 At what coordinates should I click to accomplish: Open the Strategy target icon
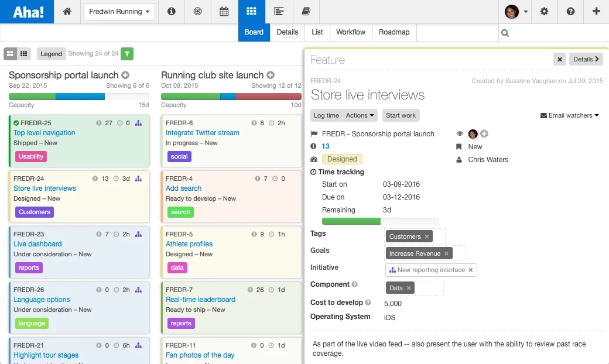198,12
